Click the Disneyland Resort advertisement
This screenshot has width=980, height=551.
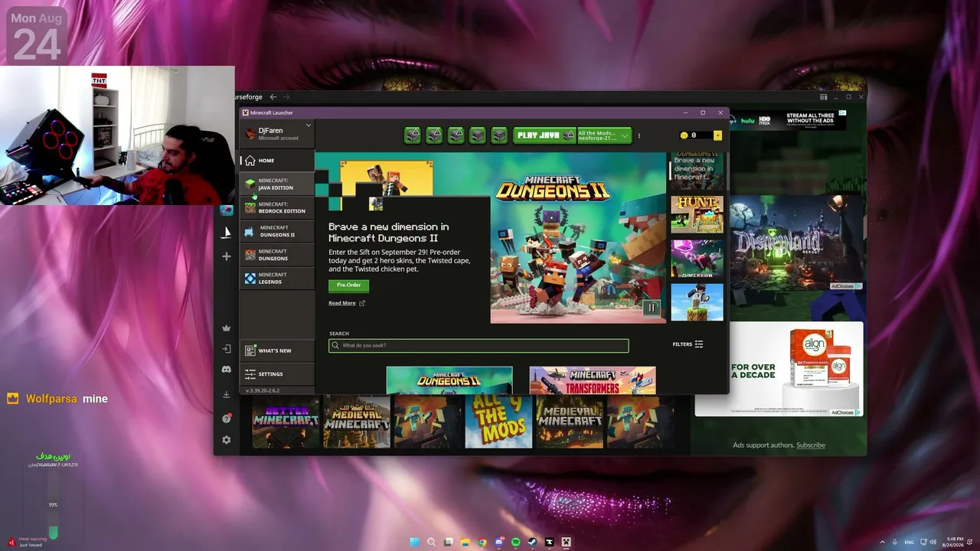(796, 243)
